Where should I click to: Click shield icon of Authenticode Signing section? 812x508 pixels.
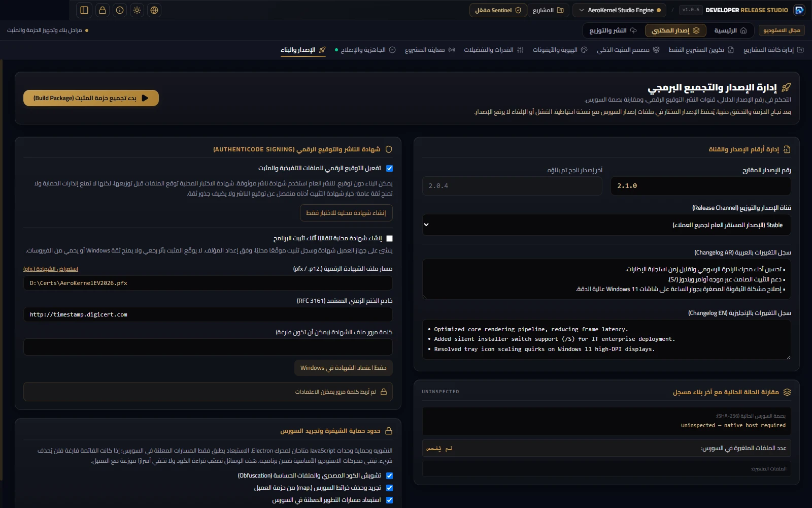389,149
